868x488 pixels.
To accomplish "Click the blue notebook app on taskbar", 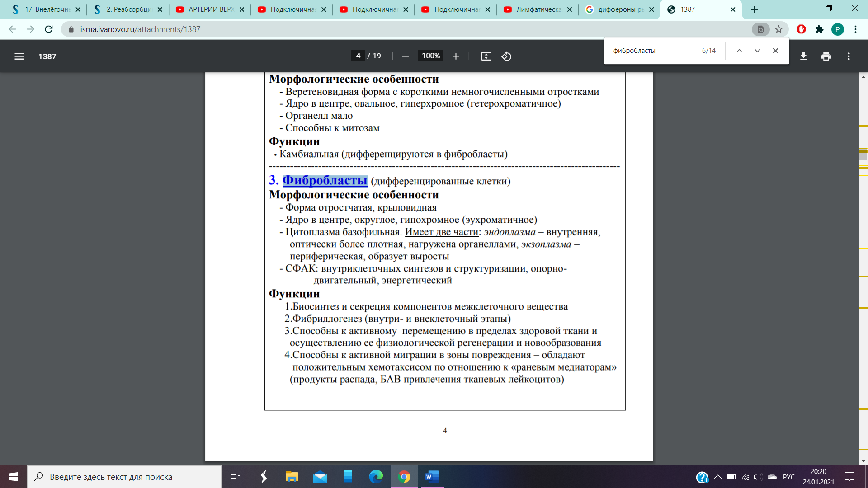I will (348, 477).
